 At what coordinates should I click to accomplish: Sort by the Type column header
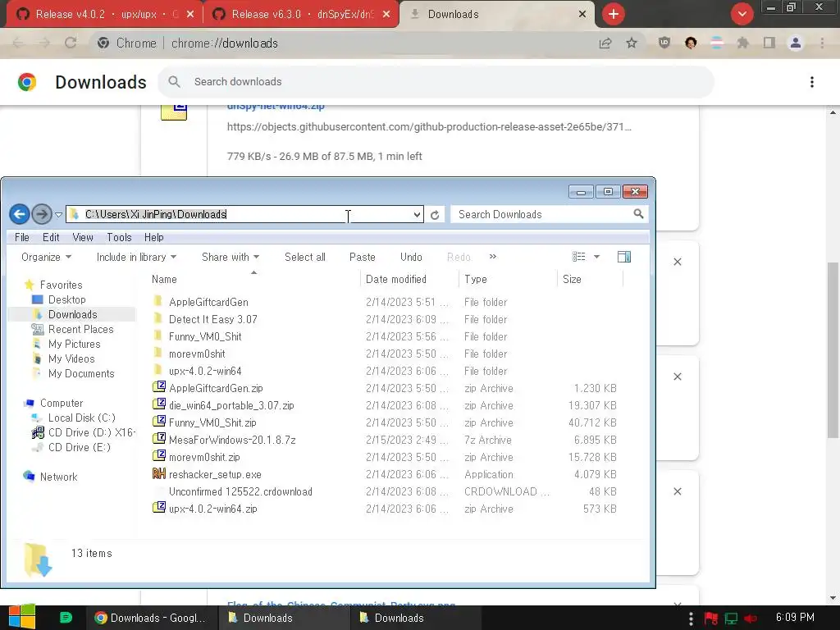(x=508, y=279)
